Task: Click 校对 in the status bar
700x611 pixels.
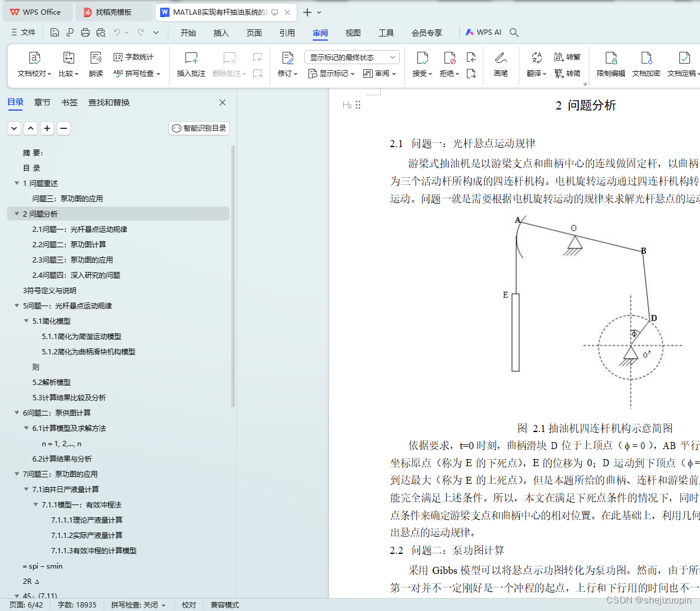Action: coord(189,605)
